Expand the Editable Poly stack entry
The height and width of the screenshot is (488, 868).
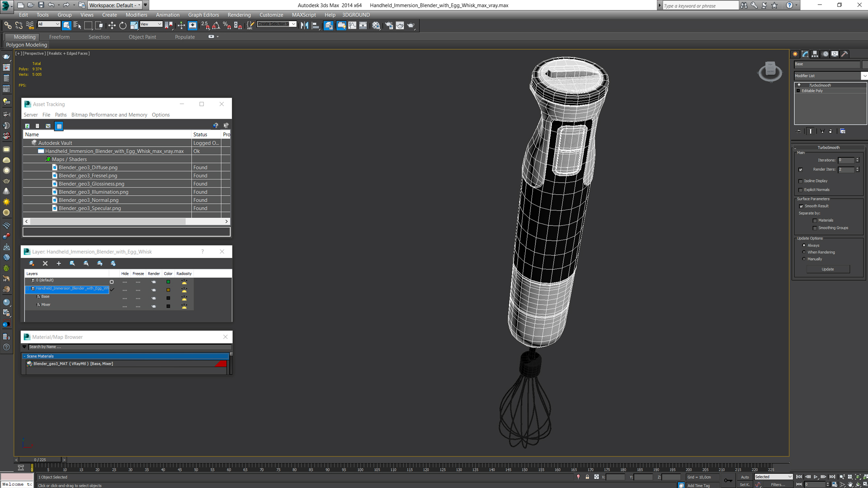(798, 91)
